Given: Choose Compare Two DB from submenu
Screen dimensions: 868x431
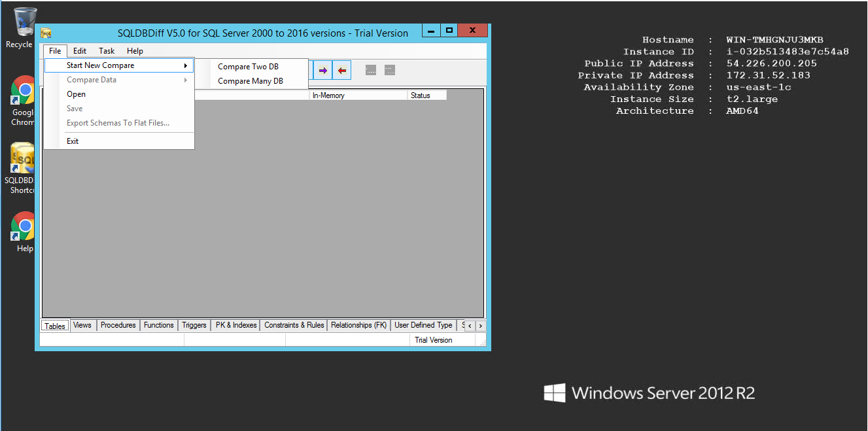Looking at the screenshot, I should (248, 67).
